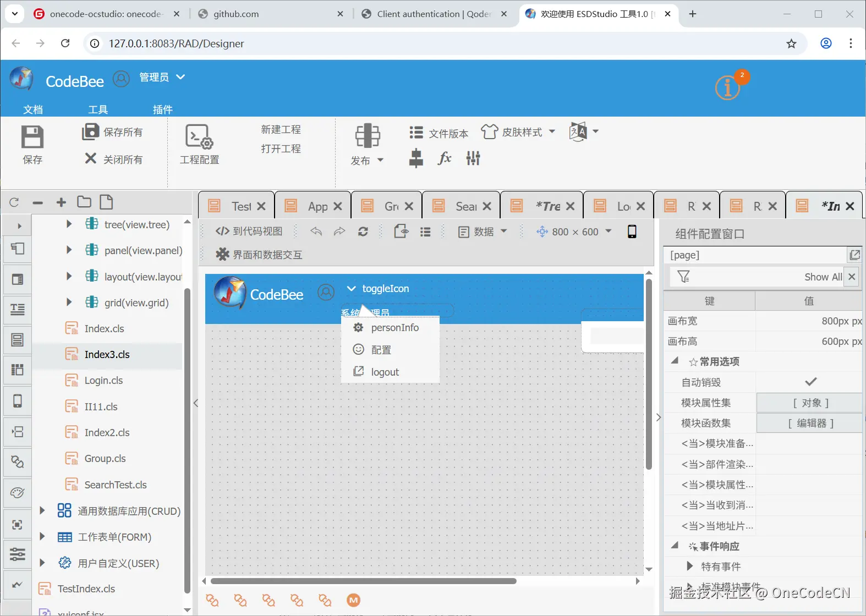Click the refresh icon in project tree toolbar
The width and height of the screenshot is (866, 616).
[14, 202]
